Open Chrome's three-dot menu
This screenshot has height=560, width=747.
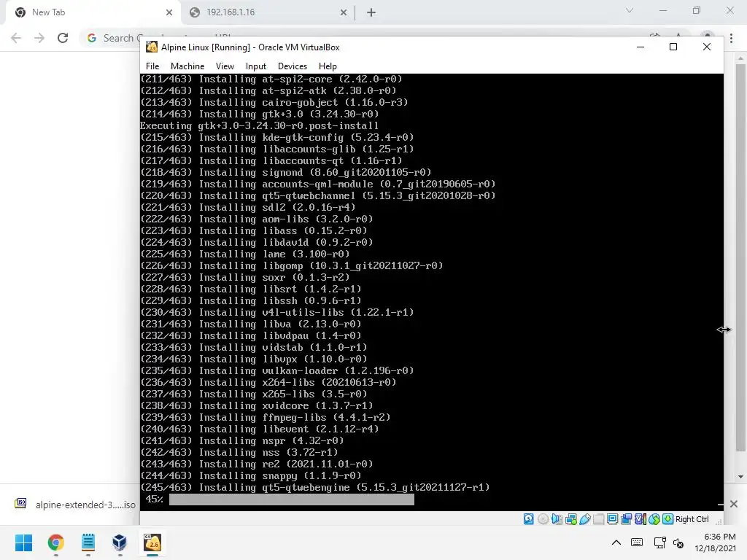tap(731, 38)
